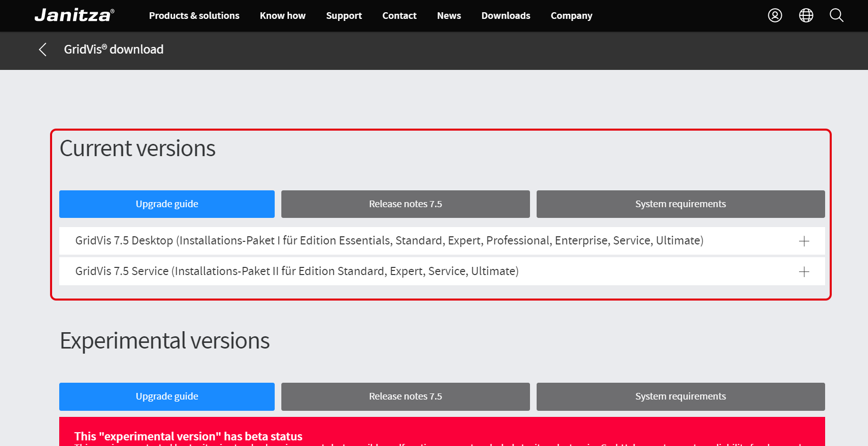Open the user account icon
The image size is (868, 446).
point(775,15)
